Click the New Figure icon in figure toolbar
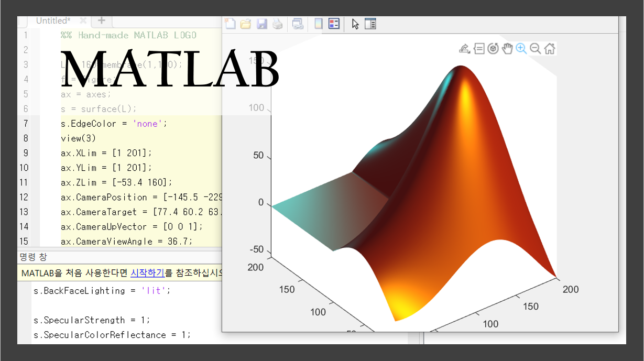The height and width of the screenshot is (361, 644). [x=230, y=24]
